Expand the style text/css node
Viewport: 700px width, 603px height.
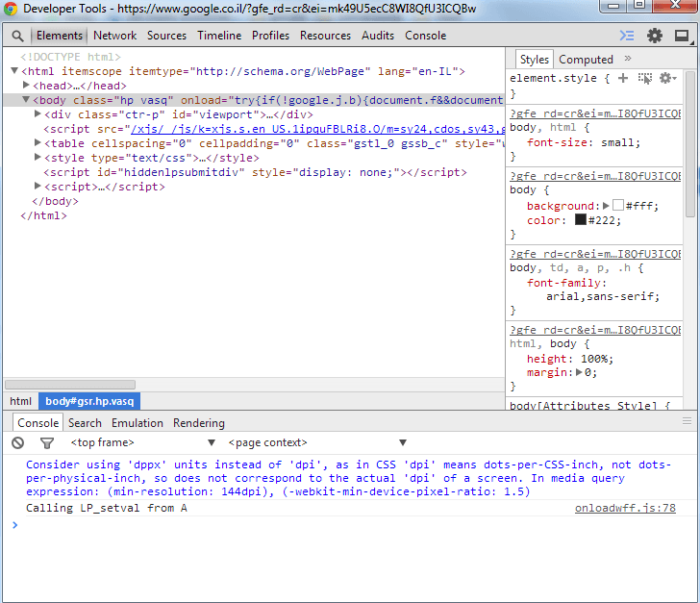tap(37, 157)
